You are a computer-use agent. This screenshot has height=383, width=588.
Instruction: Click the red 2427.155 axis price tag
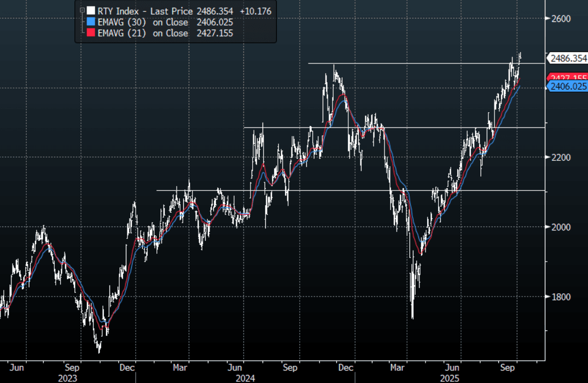[568, 78]
